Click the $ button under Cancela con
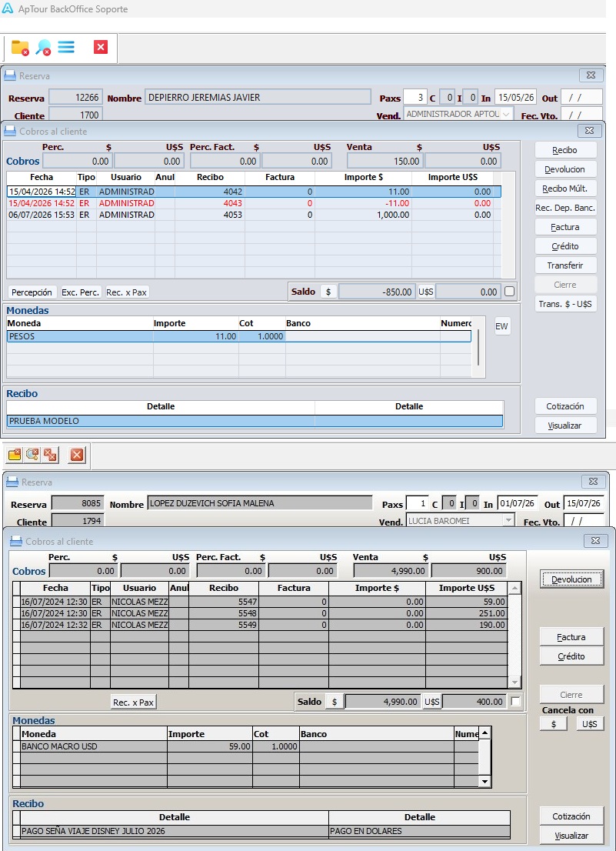Screen dimensions: 616x851 [x=554, y=724]
